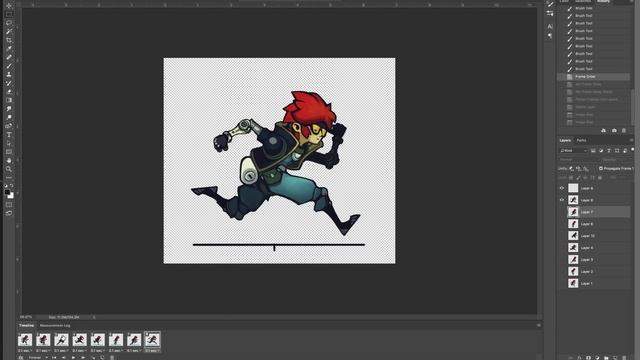This screenshot has height=360, width=640.
Task: Select the Magic Wand tool
Action: [x=9, y=31]
